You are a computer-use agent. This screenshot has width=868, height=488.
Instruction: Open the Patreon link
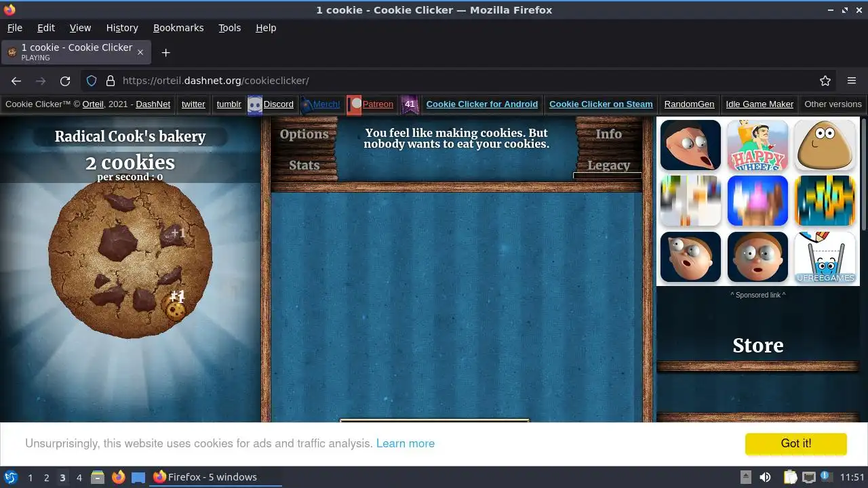(x=378, y=104)
